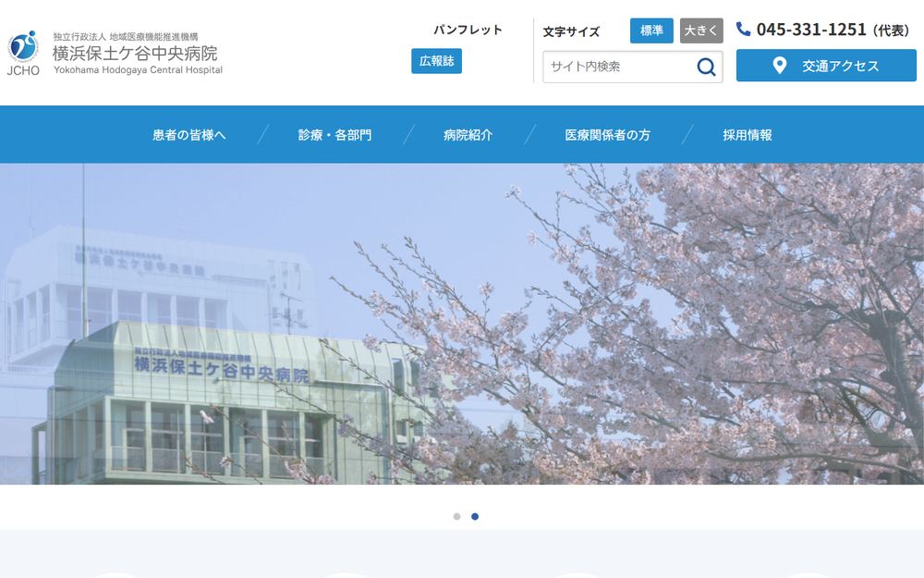Click the 045-331-1251 phone number
924x578 pixels.
811,30
